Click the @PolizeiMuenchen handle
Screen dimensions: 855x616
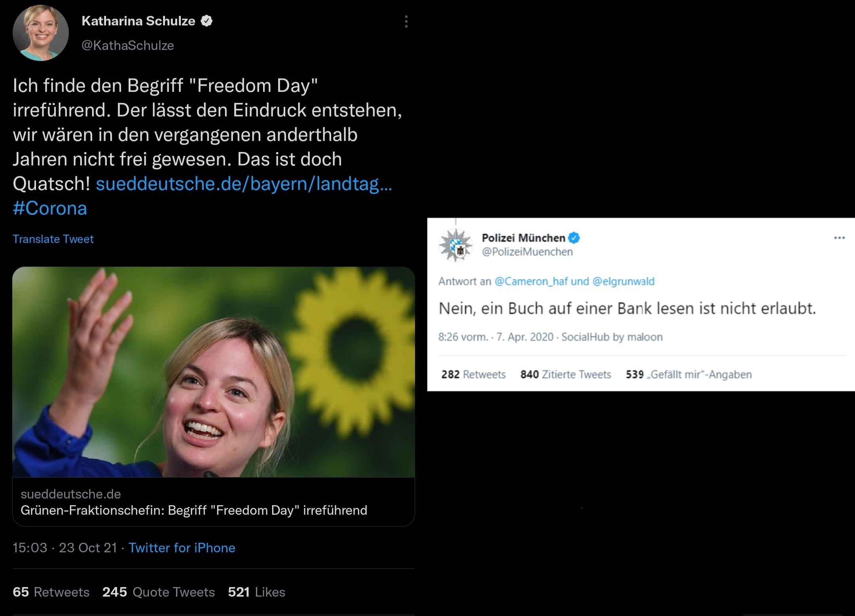tap(527, 252)
